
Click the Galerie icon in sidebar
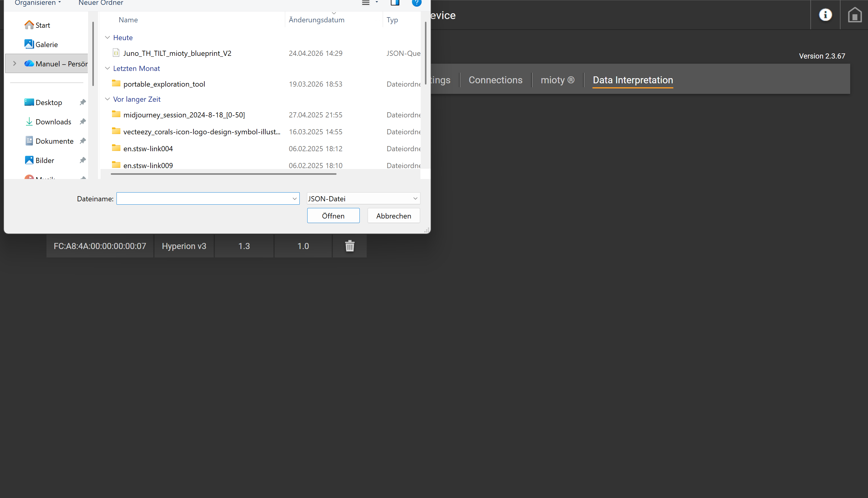29,44
